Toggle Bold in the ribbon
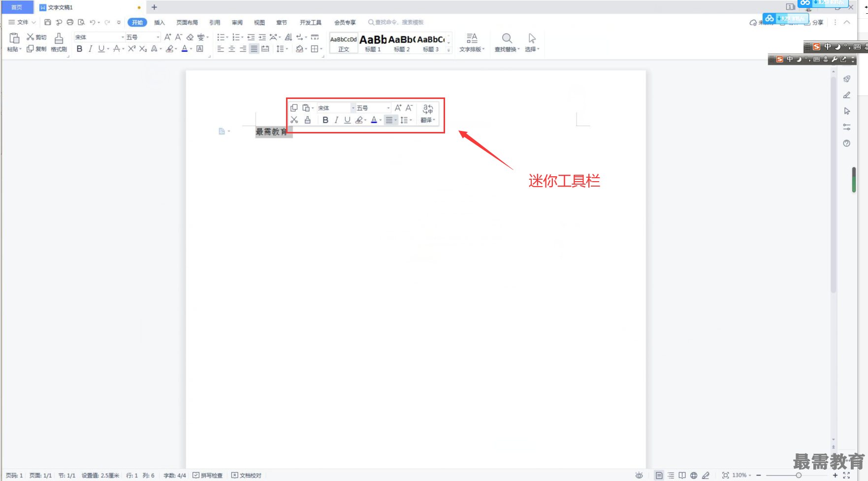 click(79, 49)
